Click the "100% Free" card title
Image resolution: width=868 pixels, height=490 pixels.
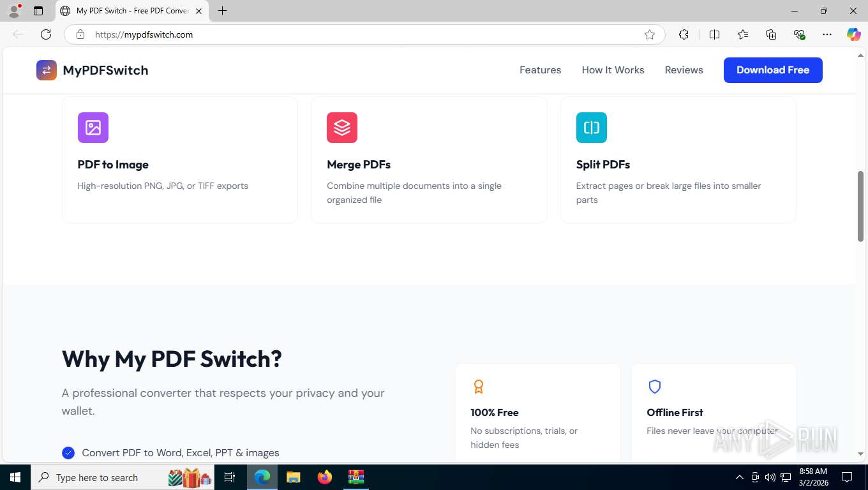click(x=495, y=413)
